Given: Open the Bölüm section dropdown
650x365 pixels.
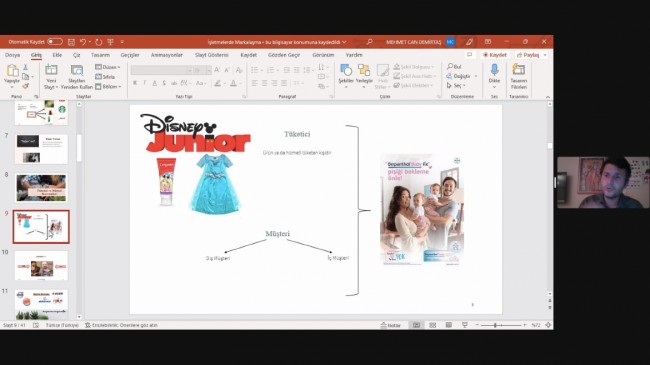Looking at the screenshot, I should [108, 87].
